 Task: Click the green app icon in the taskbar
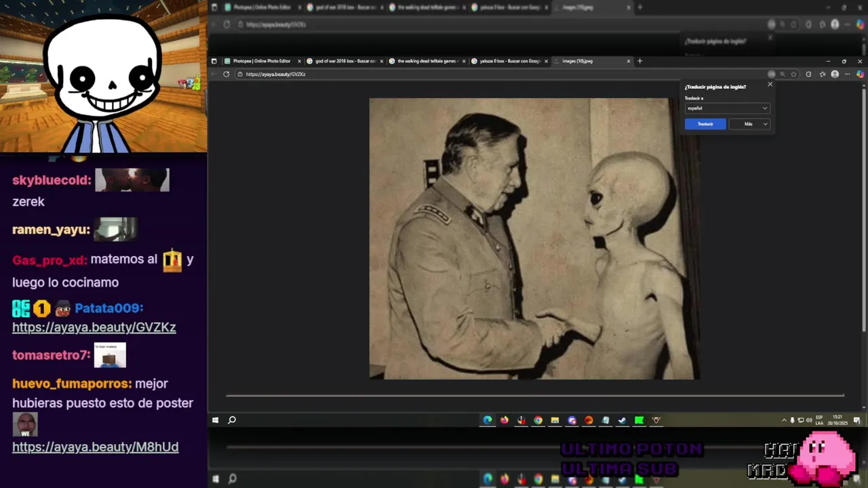pos(639,420)
